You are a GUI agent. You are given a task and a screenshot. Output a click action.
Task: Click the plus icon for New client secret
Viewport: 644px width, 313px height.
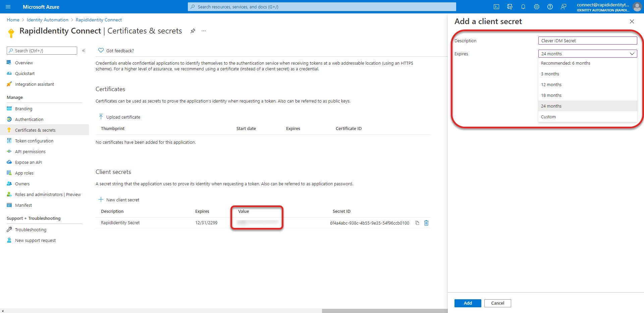pyautogui.click(x=101, y=199)
